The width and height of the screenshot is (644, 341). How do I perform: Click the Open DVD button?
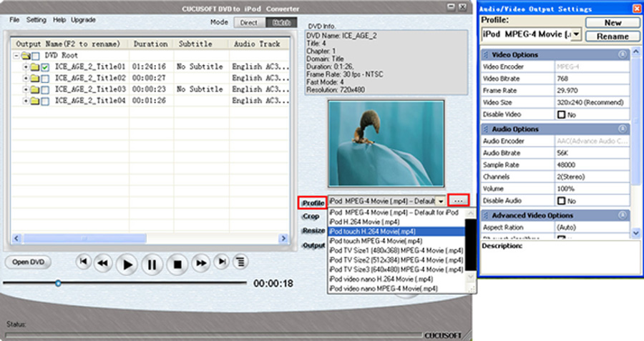click(x=28, y=262)
